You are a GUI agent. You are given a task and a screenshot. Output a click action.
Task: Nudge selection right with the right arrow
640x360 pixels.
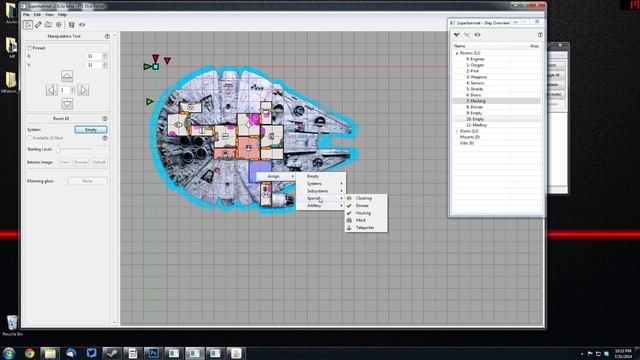(x=83, y=90)
